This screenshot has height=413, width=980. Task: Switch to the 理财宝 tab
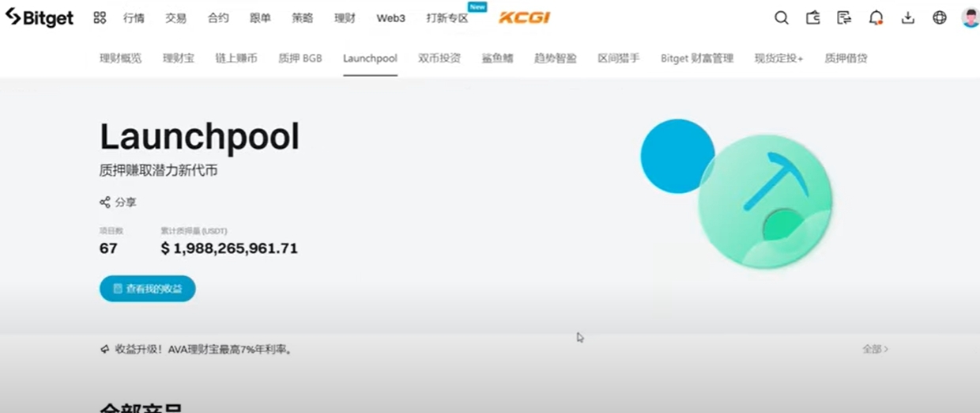pyautogui.click(x=179, y=58)
